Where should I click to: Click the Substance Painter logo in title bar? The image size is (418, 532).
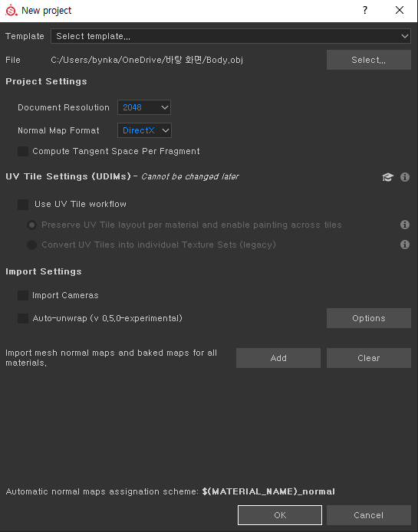(x=12, y=11)
